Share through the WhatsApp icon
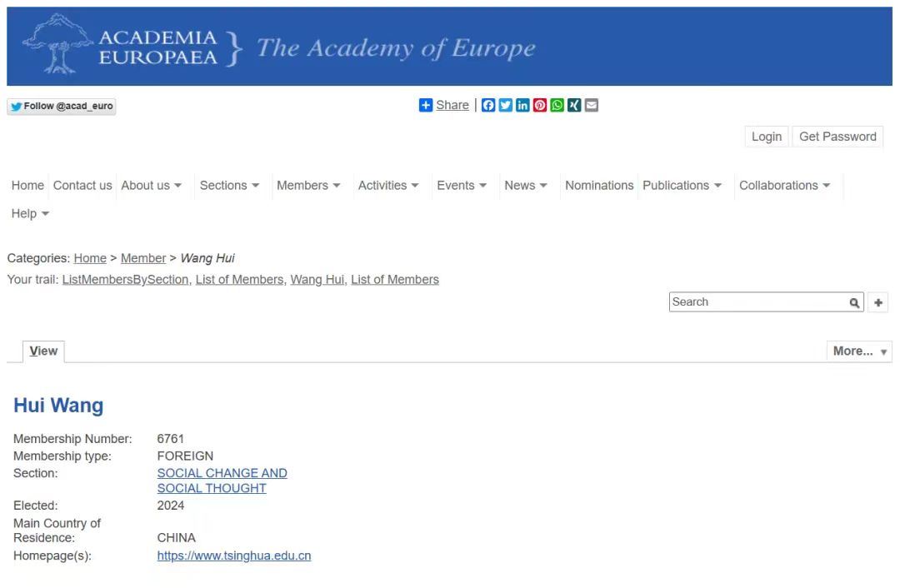Viewport: 900px width, 588px height. [x=557, y=105]
